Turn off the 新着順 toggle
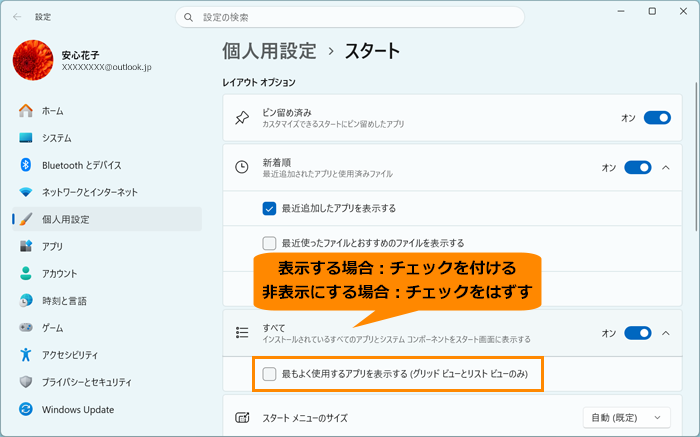Screen dimensions: 700x437 (x=638, y=167)
